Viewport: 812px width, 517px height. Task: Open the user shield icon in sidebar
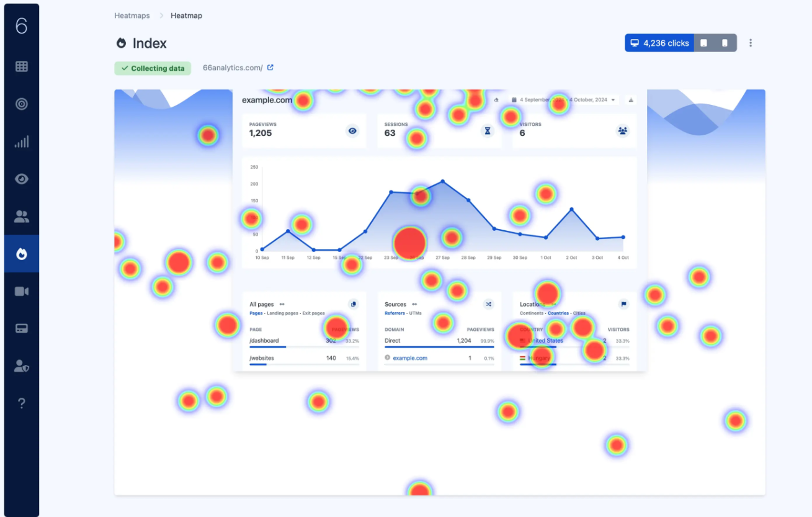(x=22, y=366)
